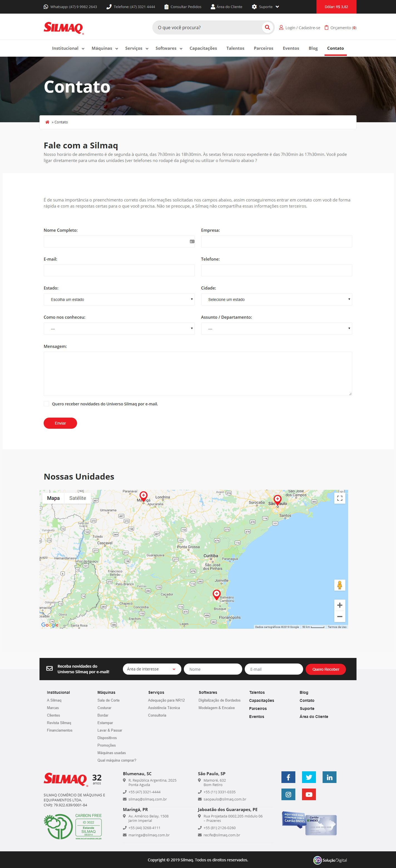Open the LinkedIn social icon
396x868 pixels.
tap(329, 777)
